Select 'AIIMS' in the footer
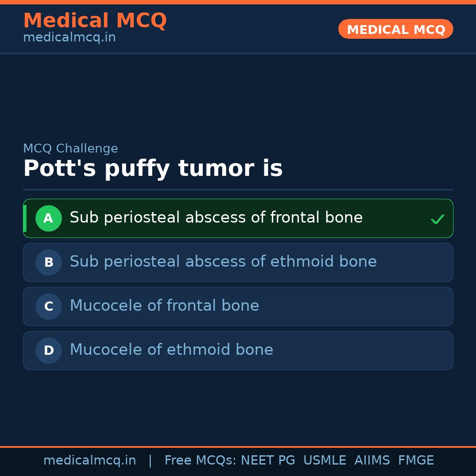 [x=372, y=461]
